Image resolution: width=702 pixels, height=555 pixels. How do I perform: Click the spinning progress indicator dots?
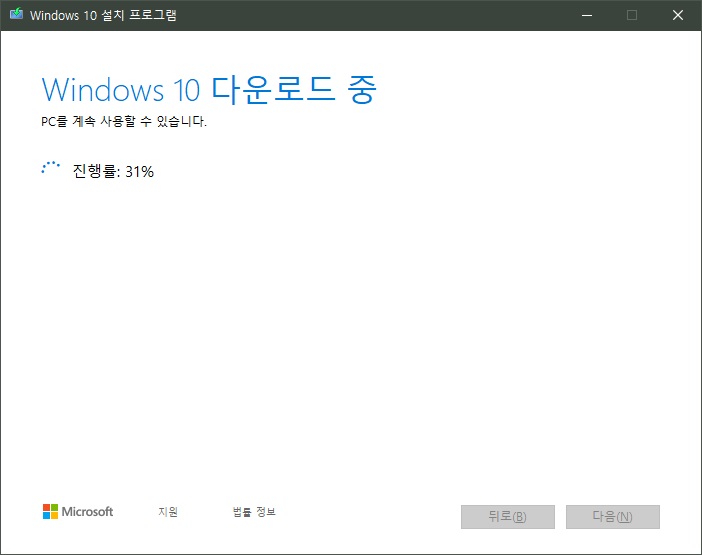tap(51, 167)
